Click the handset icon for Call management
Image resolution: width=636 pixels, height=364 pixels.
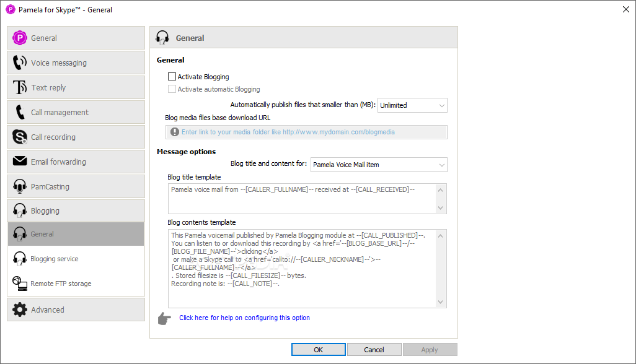19,112
